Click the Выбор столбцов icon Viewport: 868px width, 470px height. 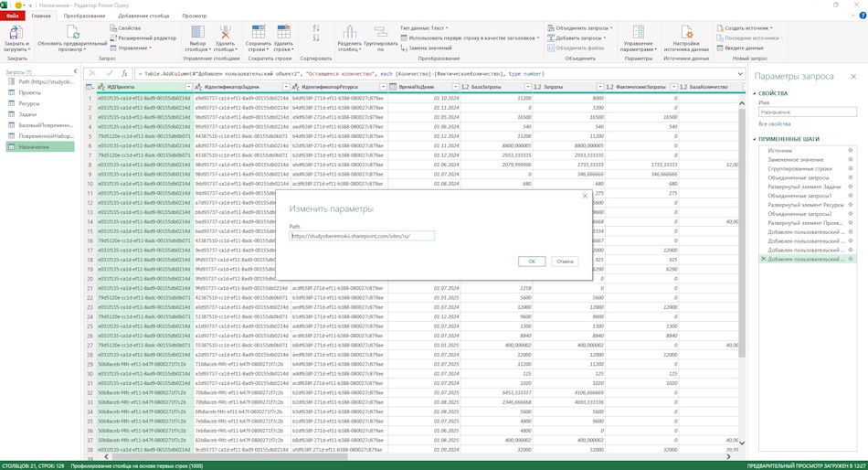point(197,32)
